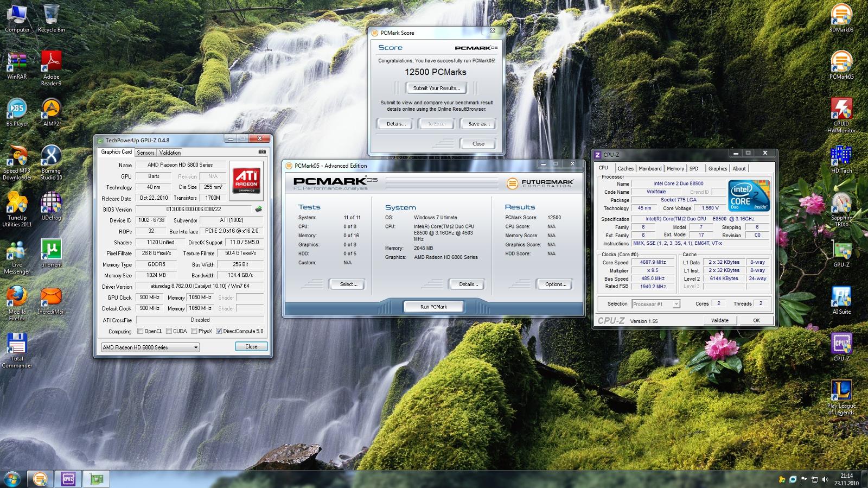Viewport: 868px width, 488px height.
Task: Launch µTorrent desktop icon
Action: (x=51, y=253)
